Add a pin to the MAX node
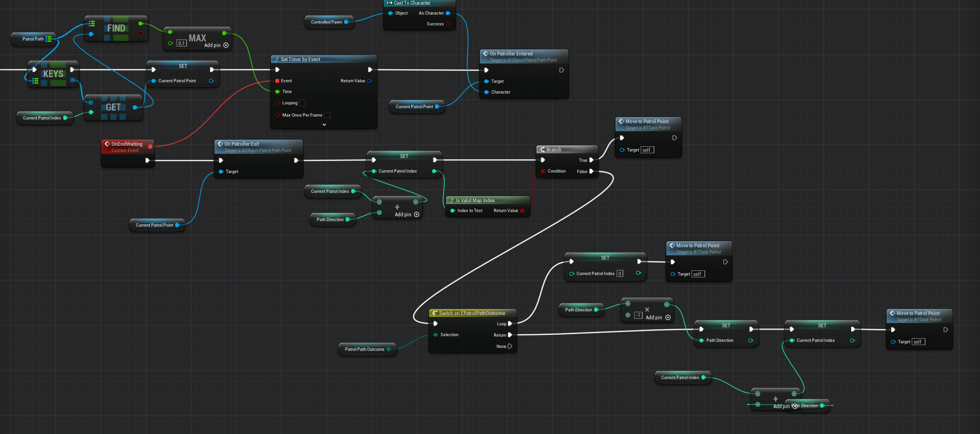Screen dimensions: 980x434 [226, 45]
